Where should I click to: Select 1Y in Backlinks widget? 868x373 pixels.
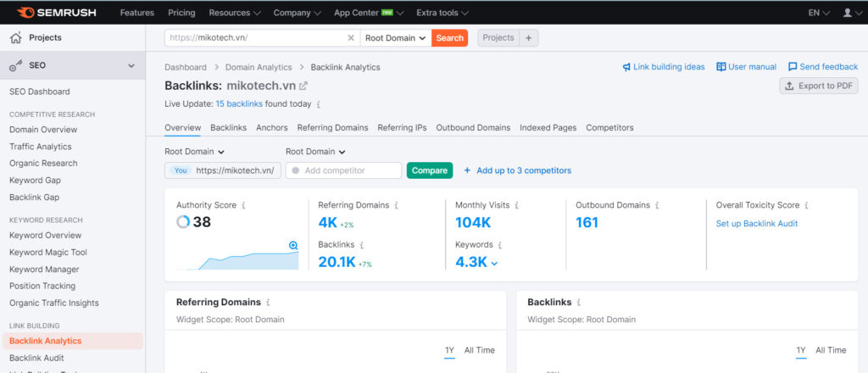tap(801, 350)
